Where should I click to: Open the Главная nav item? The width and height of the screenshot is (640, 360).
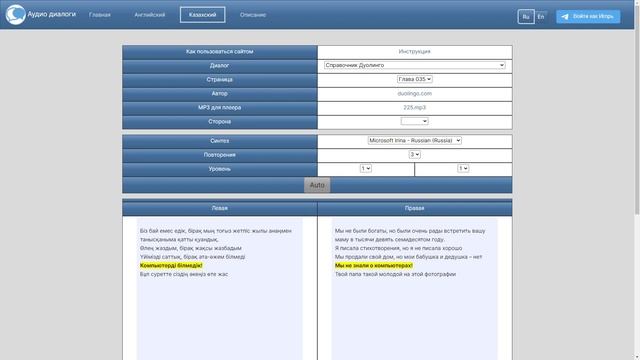pyautogui.click(x=100, y=15)
